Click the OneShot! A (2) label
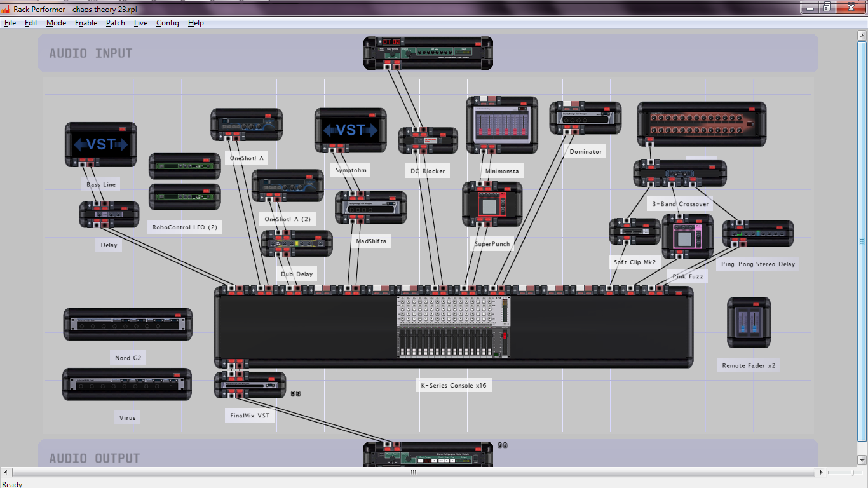 pos(288,219)
